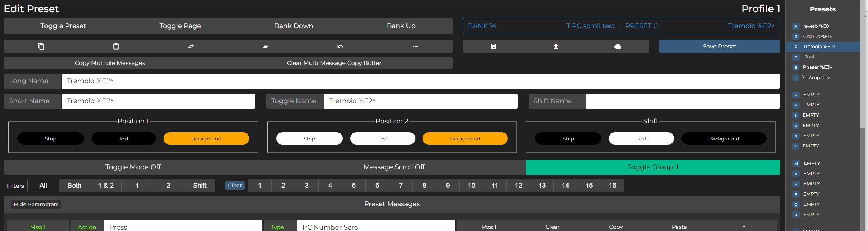The height and width of the screenshot is (231, 868).
Task: Open the Msg 1 dropdown arrow
Action: tap(744, 227)
